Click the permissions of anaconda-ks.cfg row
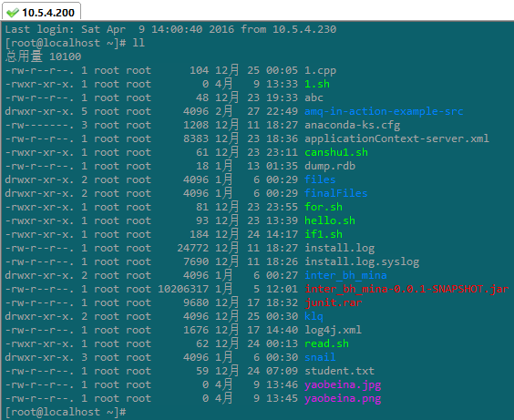Viewport: 514px width, 420px height. (39, 125)
